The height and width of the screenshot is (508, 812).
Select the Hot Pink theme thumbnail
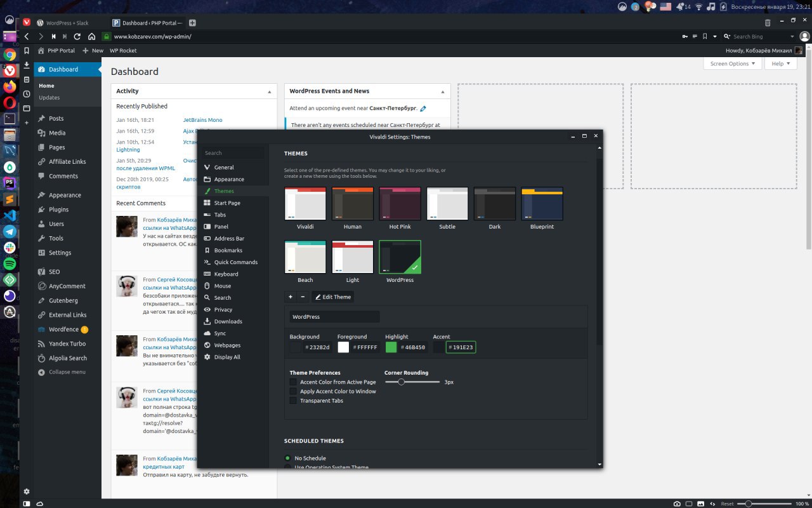[400, 204]
